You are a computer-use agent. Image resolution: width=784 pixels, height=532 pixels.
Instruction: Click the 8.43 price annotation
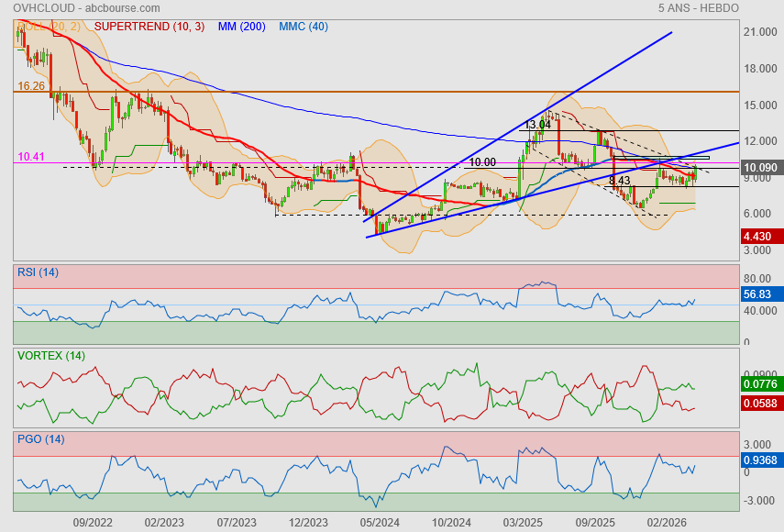(x=620, y=181)
